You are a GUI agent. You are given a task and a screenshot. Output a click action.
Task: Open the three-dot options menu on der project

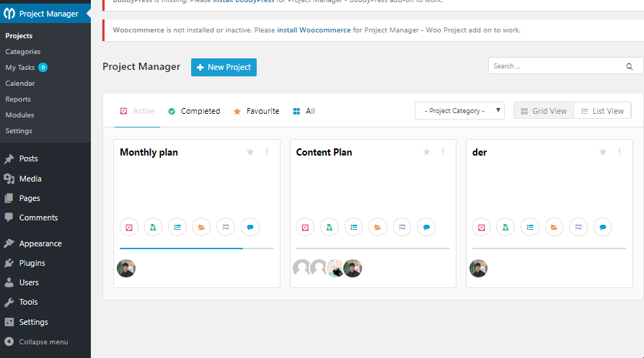pos(619,152)
